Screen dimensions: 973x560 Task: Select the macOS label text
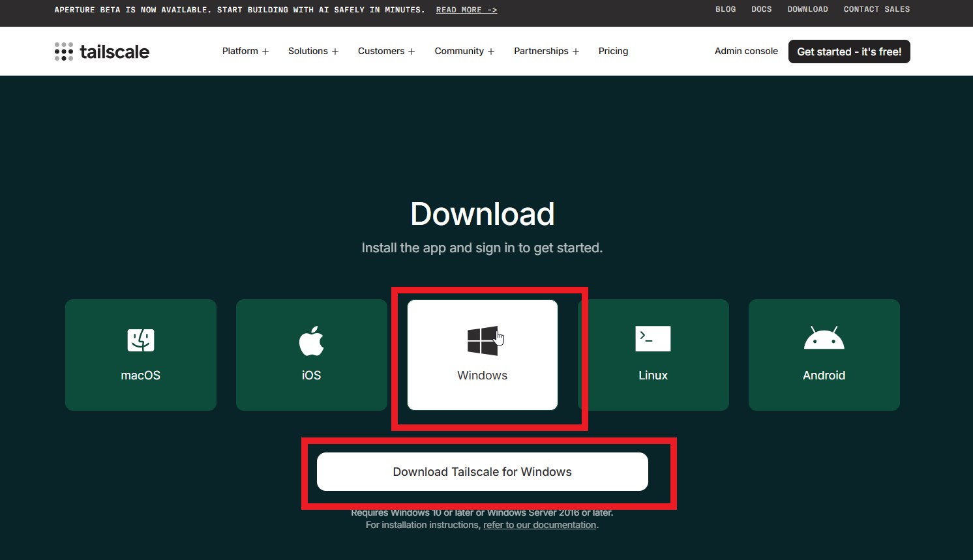[x=141, y=376]
